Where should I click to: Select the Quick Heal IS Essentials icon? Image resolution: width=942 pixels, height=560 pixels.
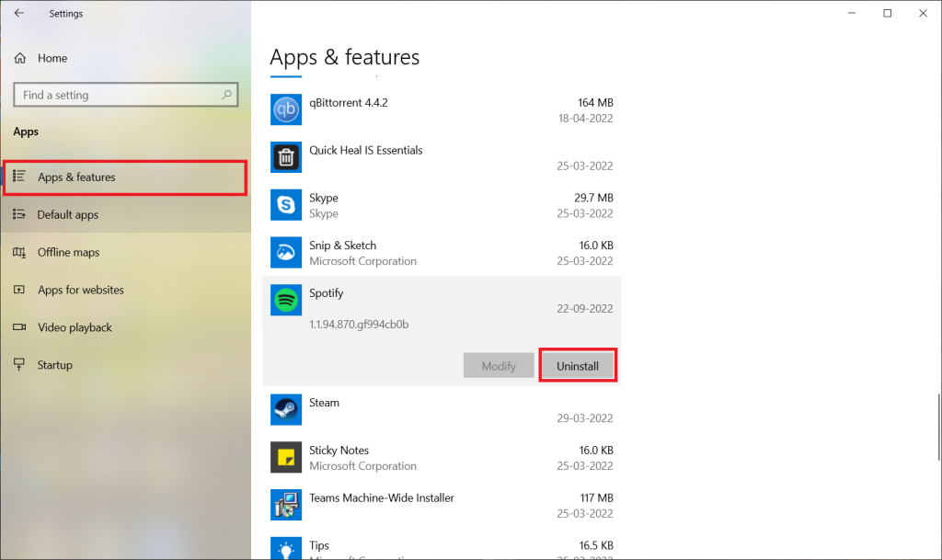tap(286, 157)
